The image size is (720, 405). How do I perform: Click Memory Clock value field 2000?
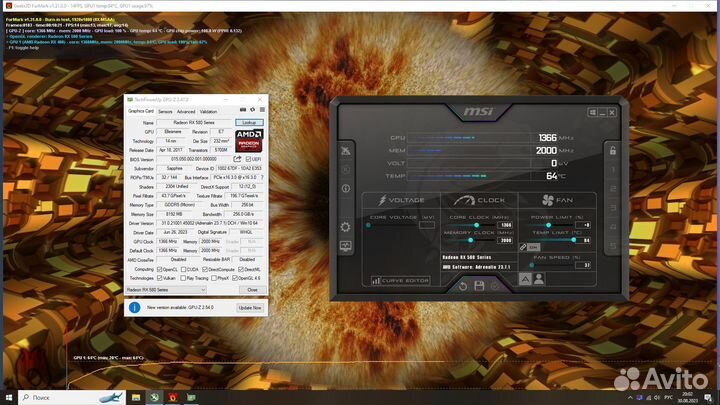[505, 240]
